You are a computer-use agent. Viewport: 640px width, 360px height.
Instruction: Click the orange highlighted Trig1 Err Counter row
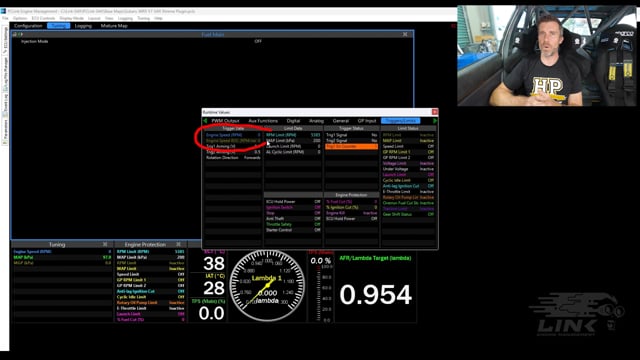(351, 146)
